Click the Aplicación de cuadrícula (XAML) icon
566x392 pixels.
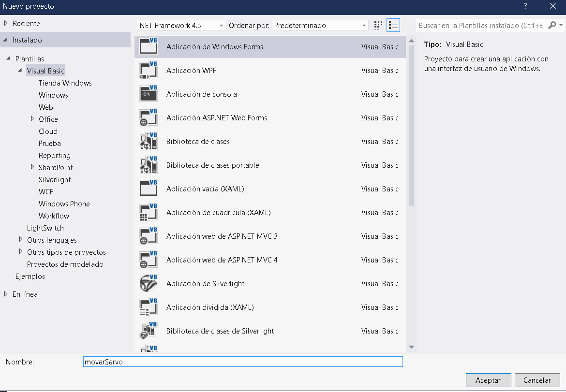pos(149,212)
